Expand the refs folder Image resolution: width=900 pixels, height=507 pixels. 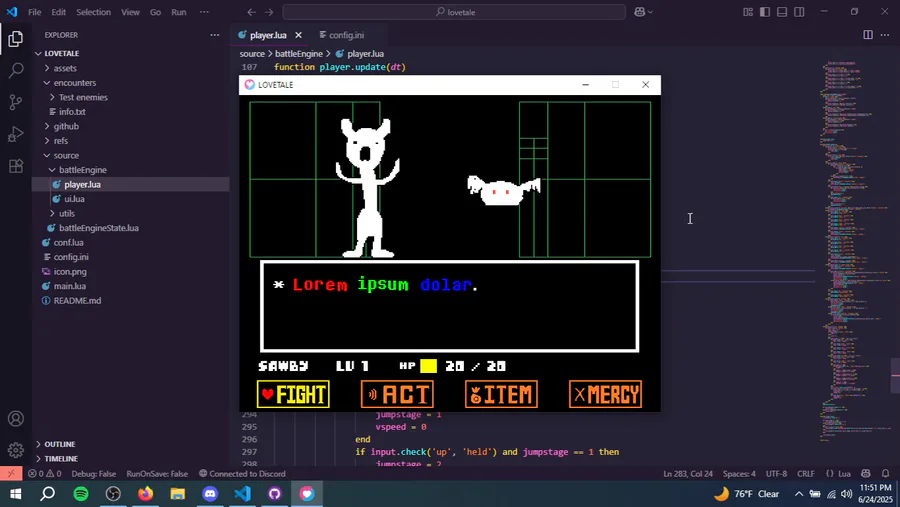[61, 141]
